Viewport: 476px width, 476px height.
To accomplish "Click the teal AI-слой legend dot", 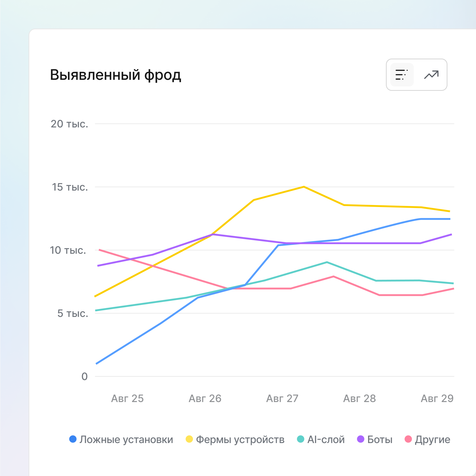I will point(300,439).
